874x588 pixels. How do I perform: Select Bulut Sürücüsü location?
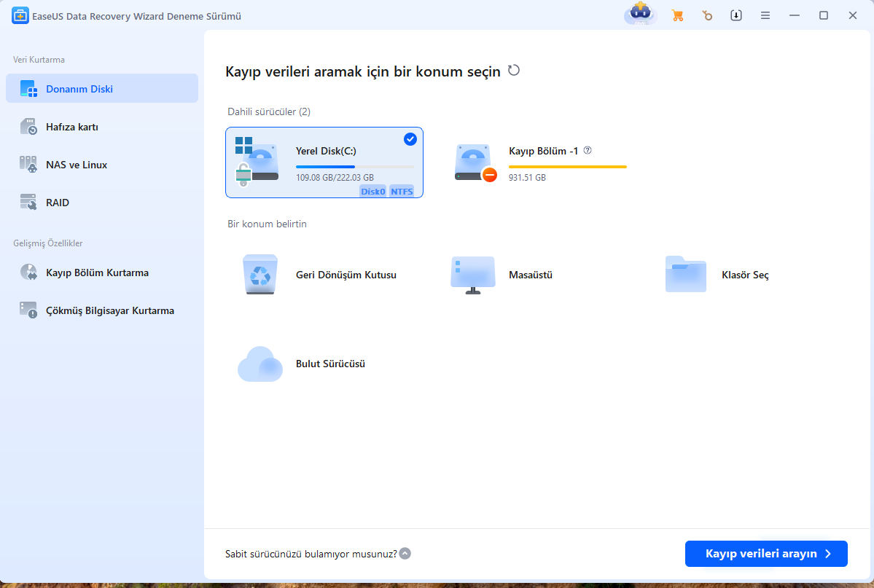tap(330, 364)
